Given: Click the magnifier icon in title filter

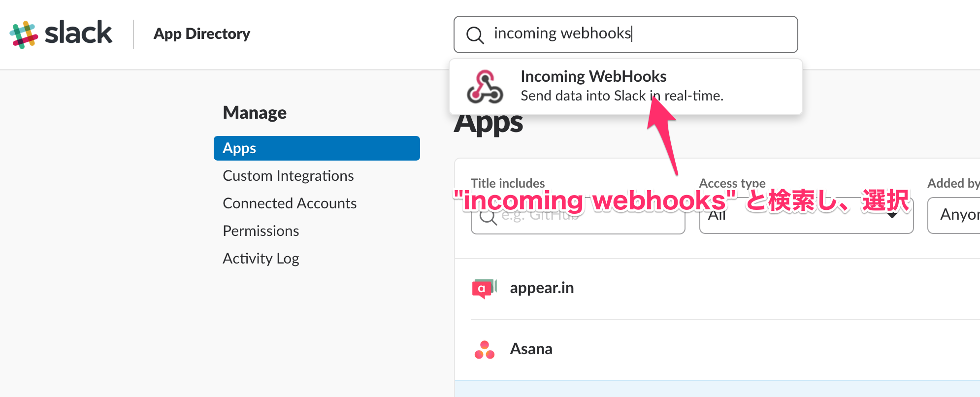Looking at the screenshot, I should tap(488, 217).
